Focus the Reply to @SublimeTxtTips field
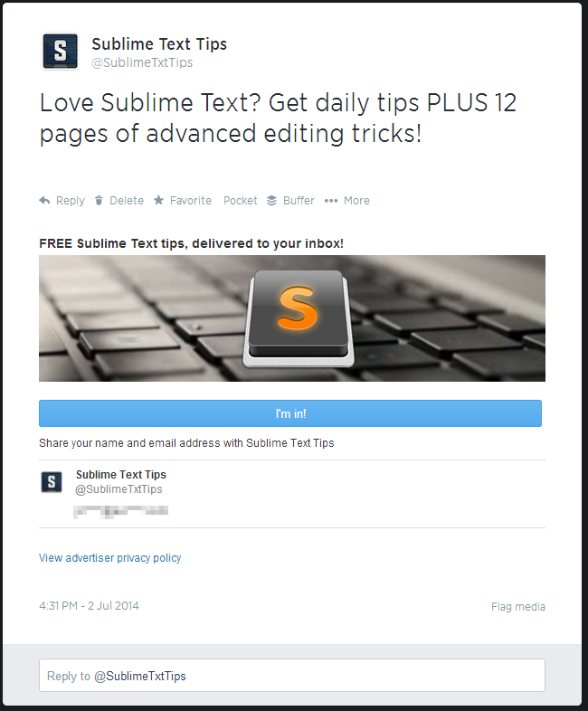 pyautogui.click(x=292, y=676)
